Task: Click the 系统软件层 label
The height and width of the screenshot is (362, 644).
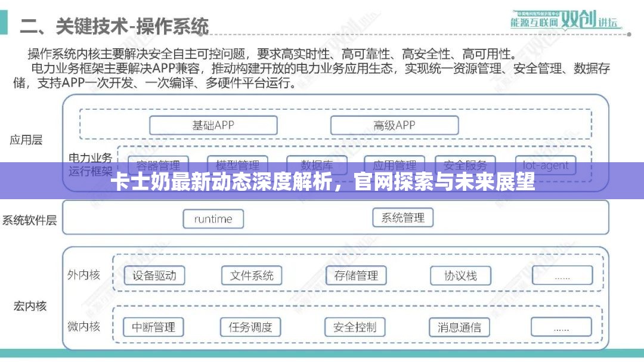Action: point(30,220)
